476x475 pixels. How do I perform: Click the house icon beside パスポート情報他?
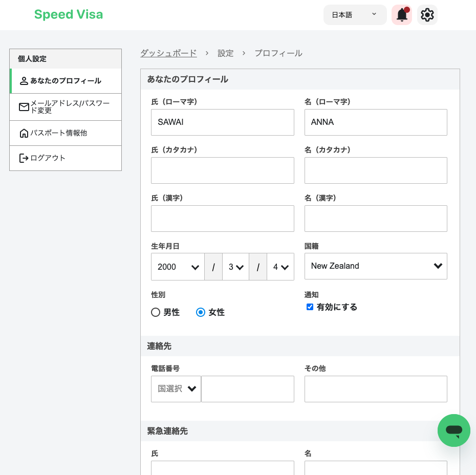pyautogui.click(x=24, y=133)
